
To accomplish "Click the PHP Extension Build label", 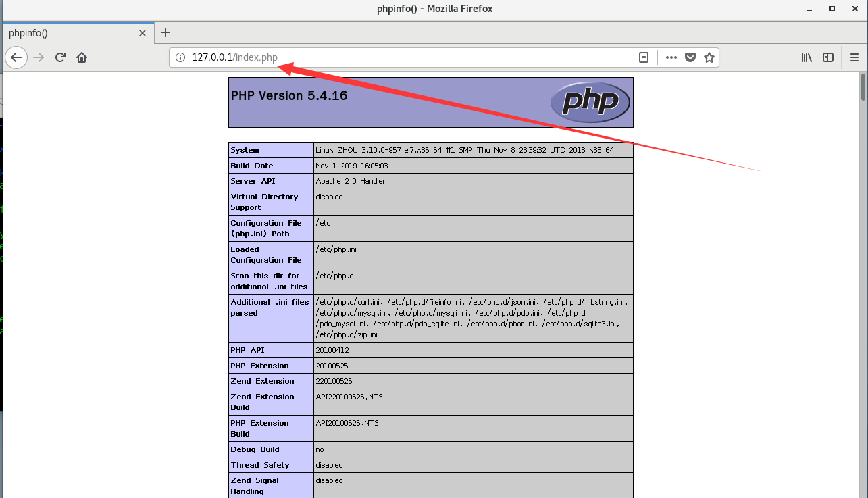I will coord(259,428).
